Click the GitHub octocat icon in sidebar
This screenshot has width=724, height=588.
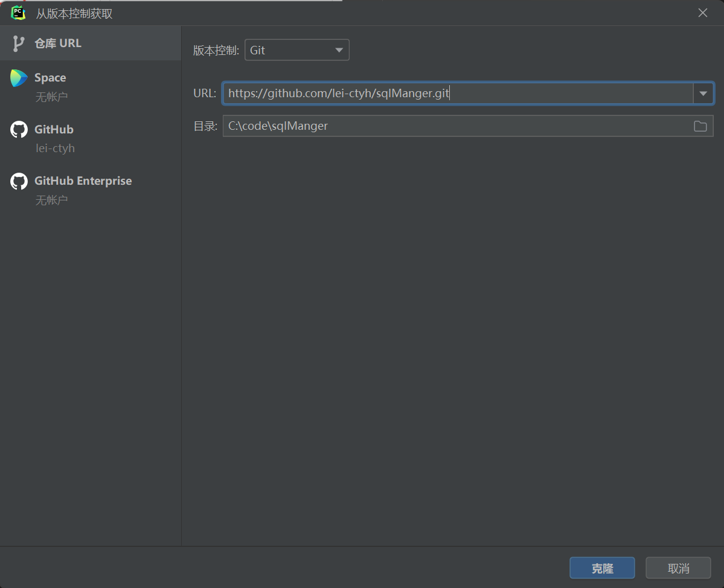[18, 129]
